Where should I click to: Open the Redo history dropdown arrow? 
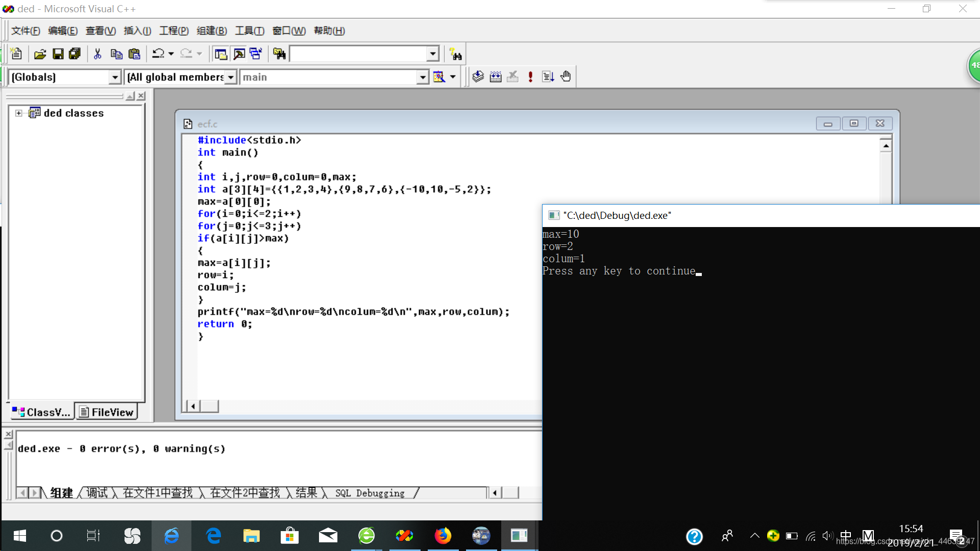200,54
